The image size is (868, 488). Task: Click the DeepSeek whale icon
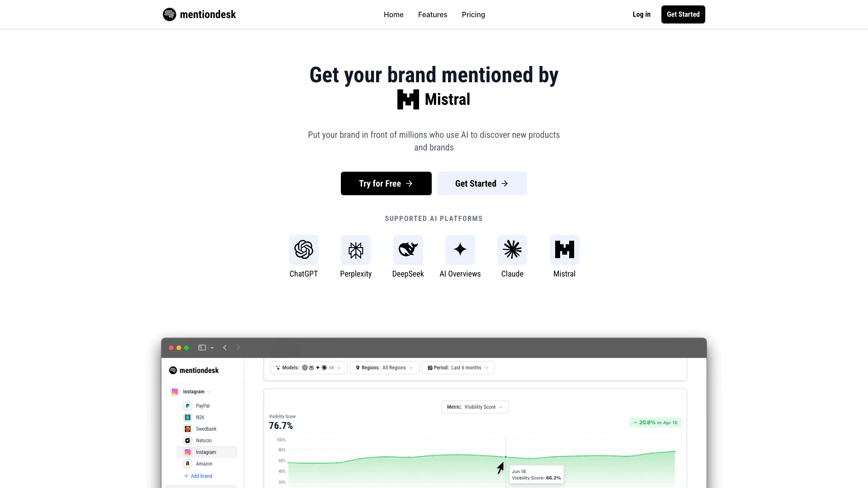[x=408, y=249]
